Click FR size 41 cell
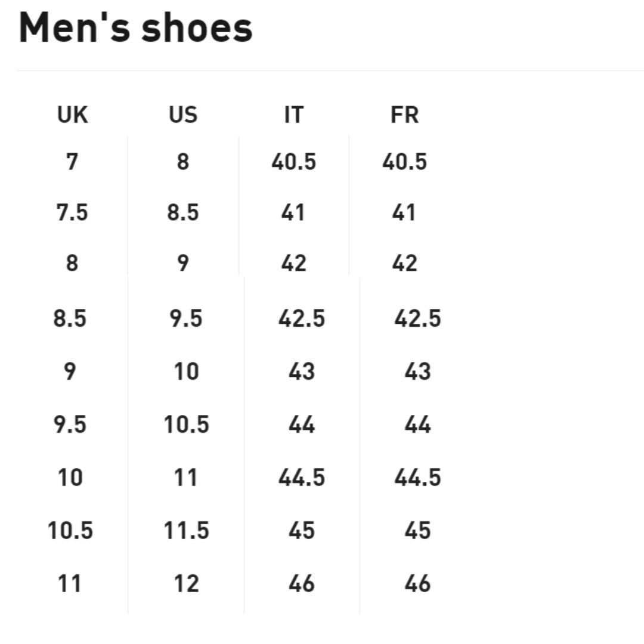 (404, 212)
